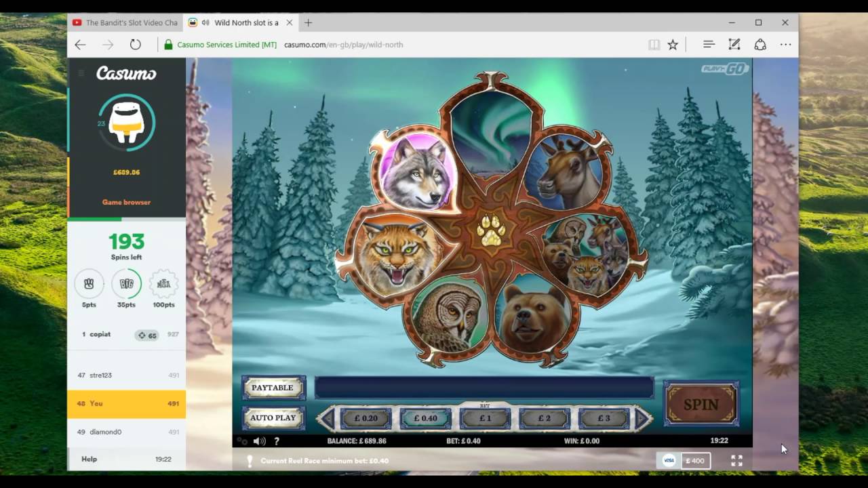868x488 pixels.
Task: Switch to The Bandit's Slot Video tab
Action: (125, 22)
